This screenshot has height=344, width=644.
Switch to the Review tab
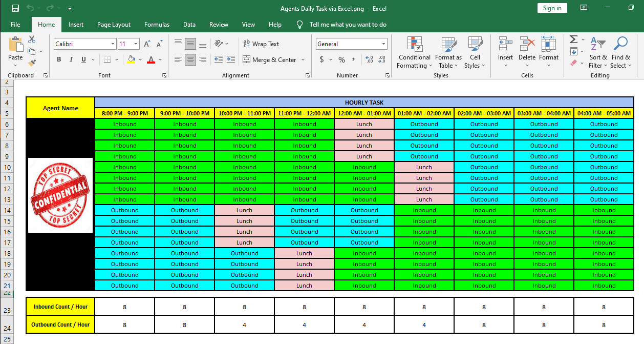[x=219, y=25]
